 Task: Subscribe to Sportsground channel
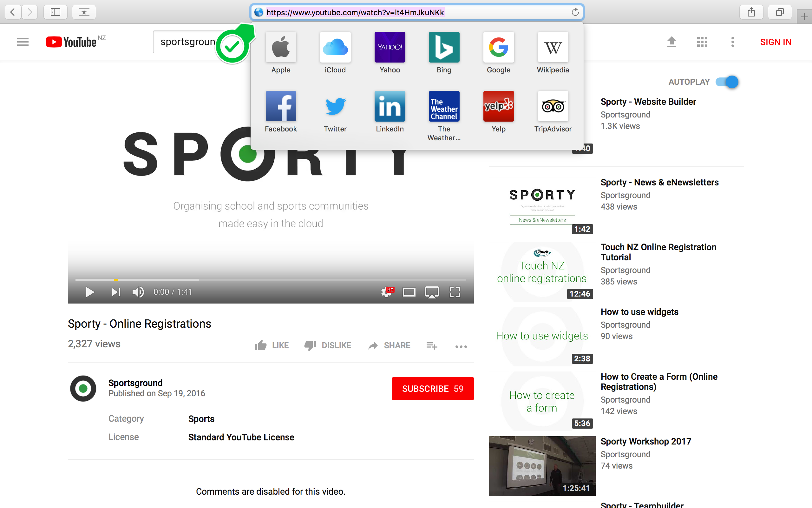433,389
